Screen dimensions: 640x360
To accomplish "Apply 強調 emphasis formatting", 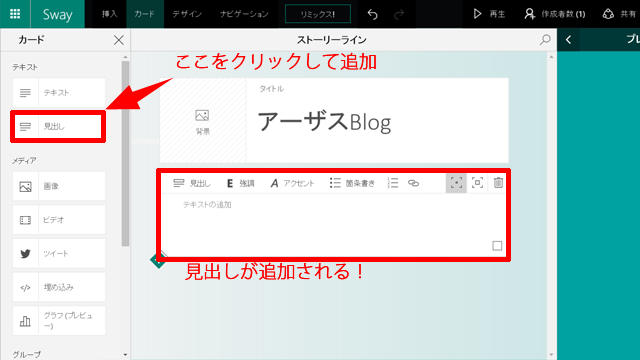I will click(x=240, y=183).
